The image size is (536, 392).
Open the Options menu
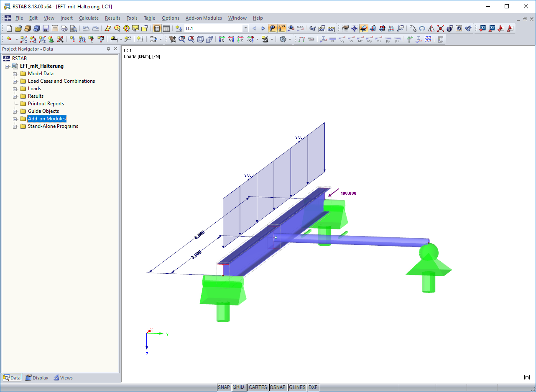(171, 18)
